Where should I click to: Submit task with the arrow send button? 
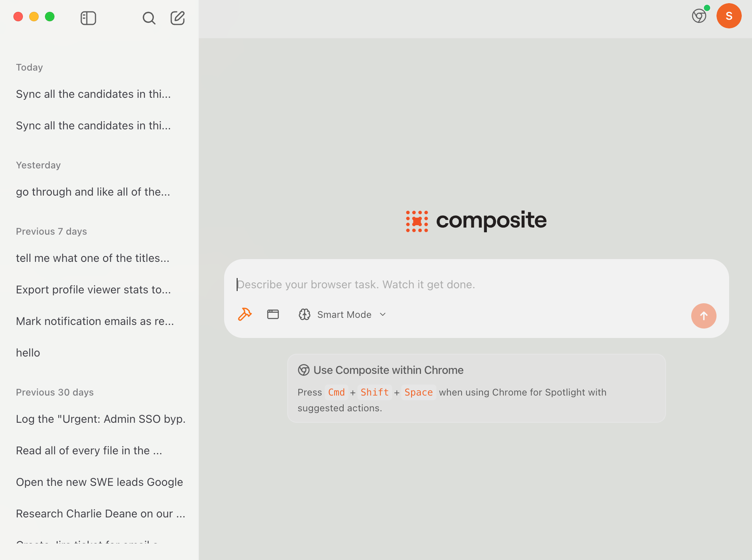pyautogui.click(x=704, y=316)
